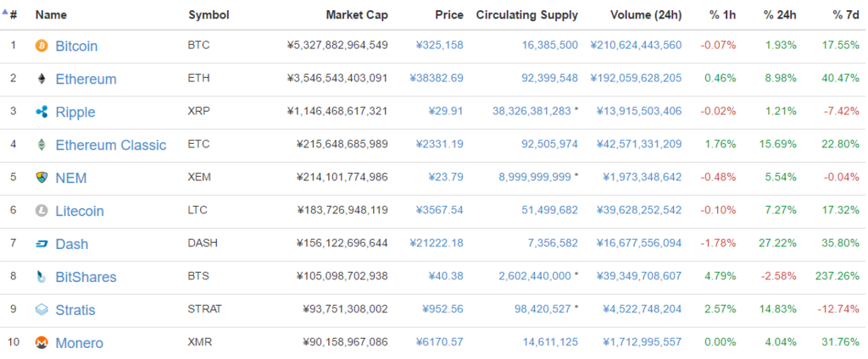Sort by % 7d column header
The width and height of the screenshot is (868, 359).
pyautogui.click(x=846, y=15)
